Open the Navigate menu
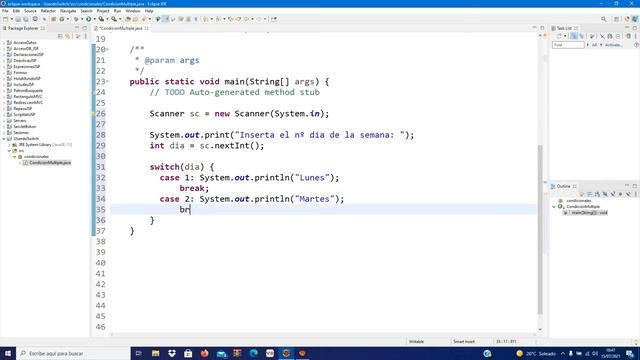 tap(68, 11)
